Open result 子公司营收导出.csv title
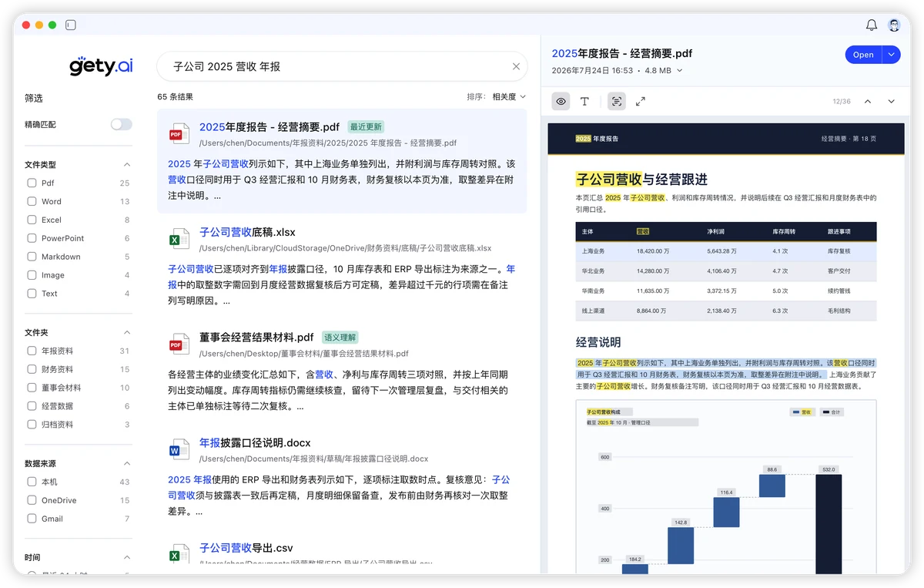 246,548
